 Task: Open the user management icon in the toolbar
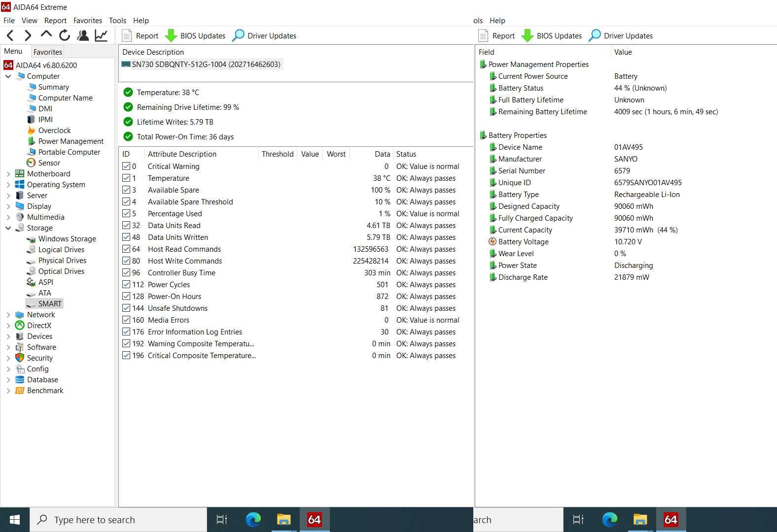[x=83, y=35]
